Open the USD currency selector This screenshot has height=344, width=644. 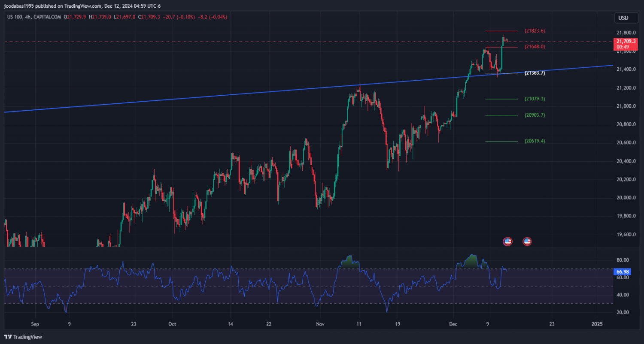pyautogui.click(x=623, y=18)
